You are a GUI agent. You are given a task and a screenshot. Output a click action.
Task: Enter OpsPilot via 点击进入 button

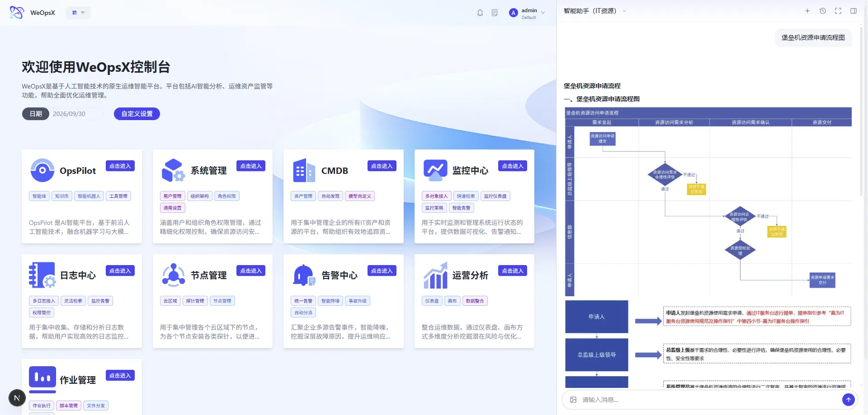tap(120, 166)
